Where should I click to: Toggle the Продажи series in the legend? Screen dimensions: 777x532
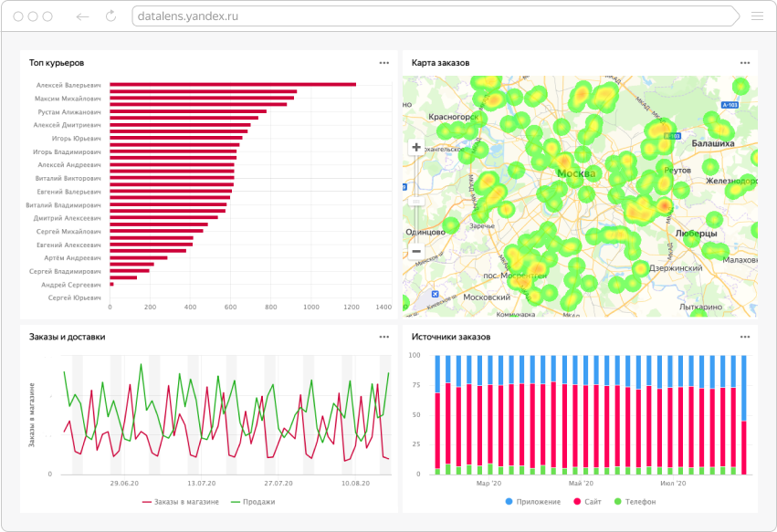253,502
